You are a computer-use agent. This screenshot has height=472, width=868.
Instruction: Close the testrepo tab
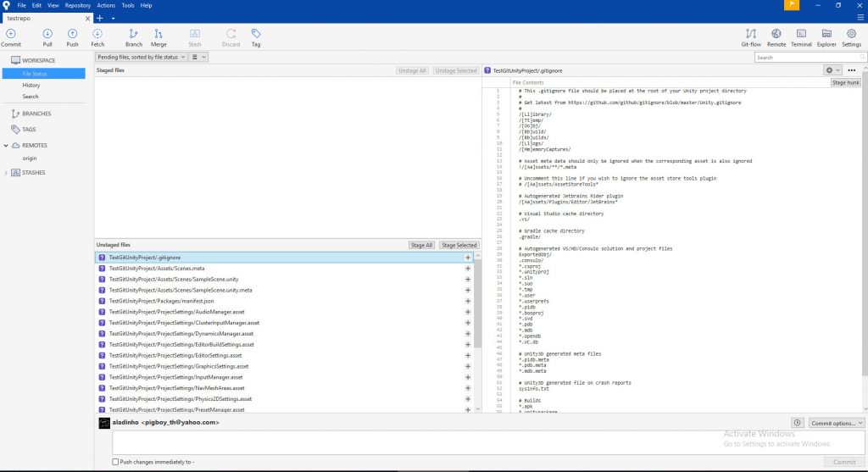click(x=87, y=19)
